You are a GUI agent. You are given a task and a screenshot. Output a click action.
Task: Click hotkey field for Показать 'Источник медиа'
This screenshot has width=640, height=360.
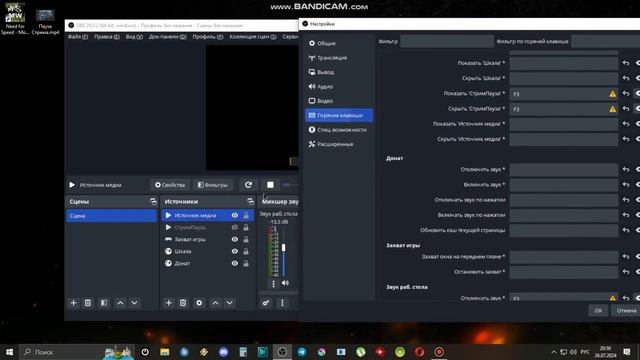pos(563,124)
